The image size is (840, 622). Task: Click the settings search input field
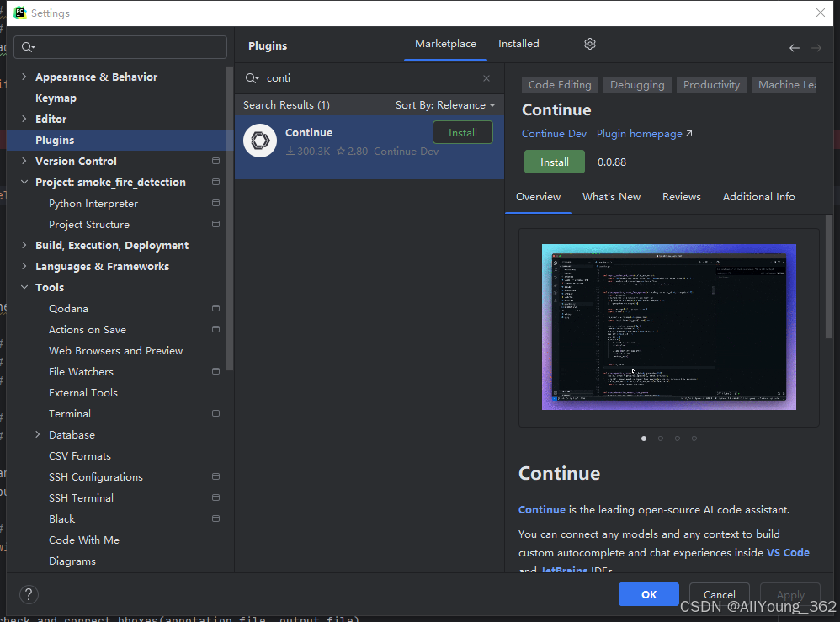tap(120, 47)
